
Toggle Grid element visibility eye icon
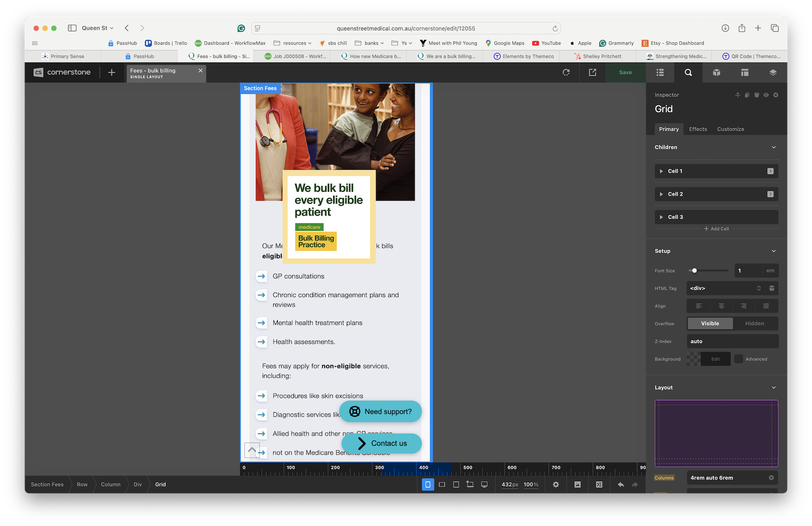tap(766, 95)
